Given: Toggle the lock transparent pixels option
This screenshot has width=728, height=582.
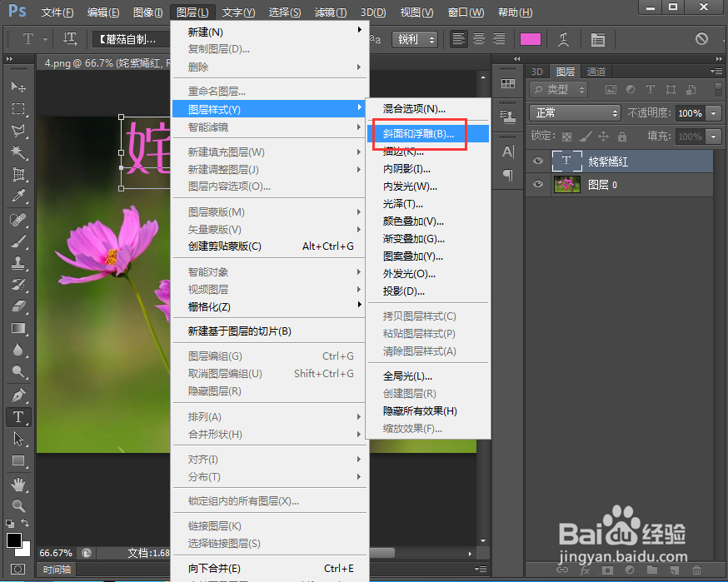Looking at the screenshot, I should 566,136.
